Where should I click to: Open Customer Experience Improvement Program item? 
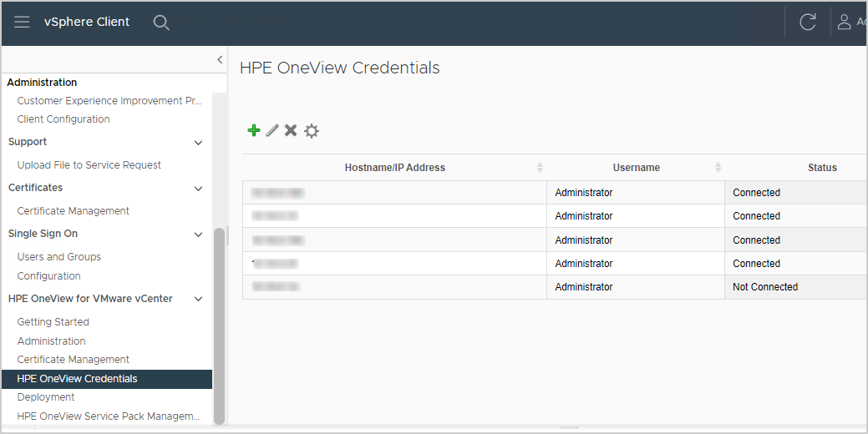tap(109, 101)
